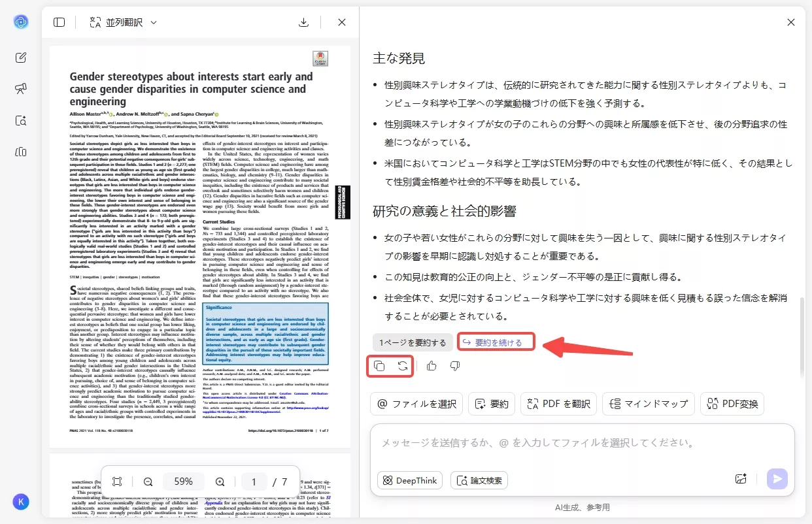This screenshot has height=524, width=812.
Task: Start PDF変換 conversion
Action: click(x=732, y=404)
